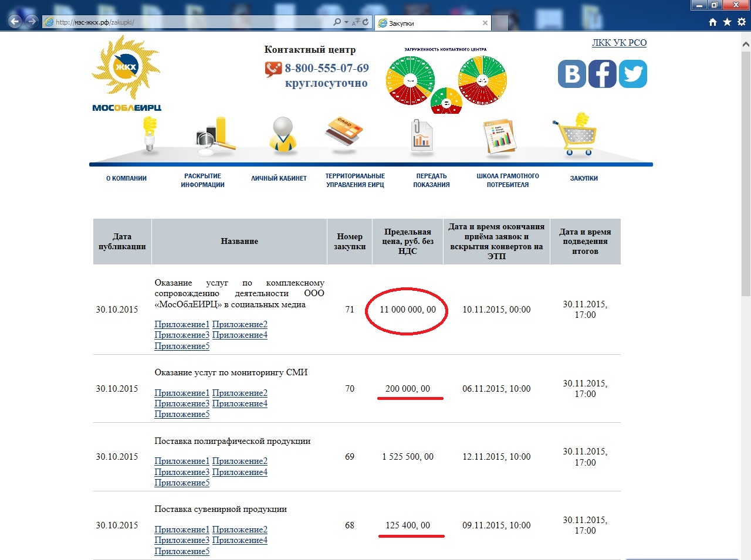751x560 pixels.
Task: Click the VK social network icon
Action: [x=571, y=74]
